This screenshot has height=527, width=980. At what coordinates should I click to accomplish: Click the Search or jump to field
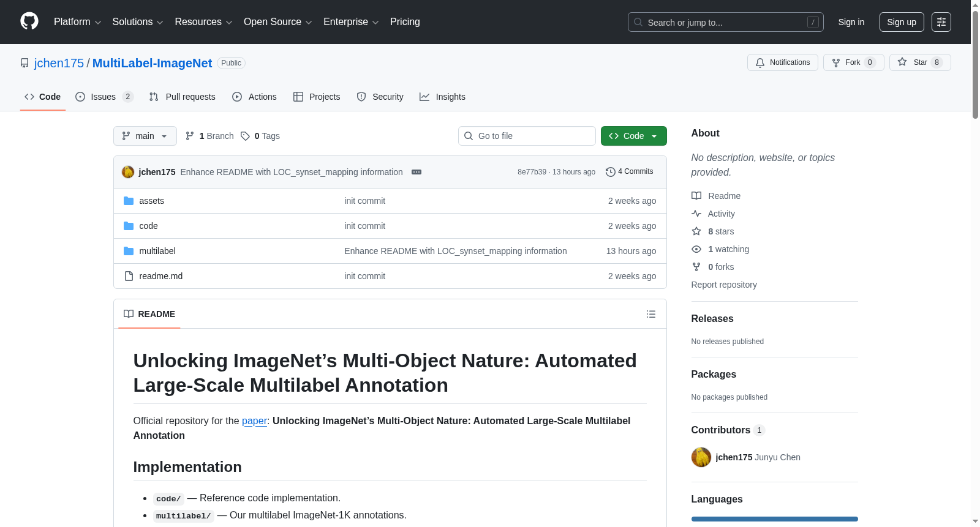pos(726,22)
